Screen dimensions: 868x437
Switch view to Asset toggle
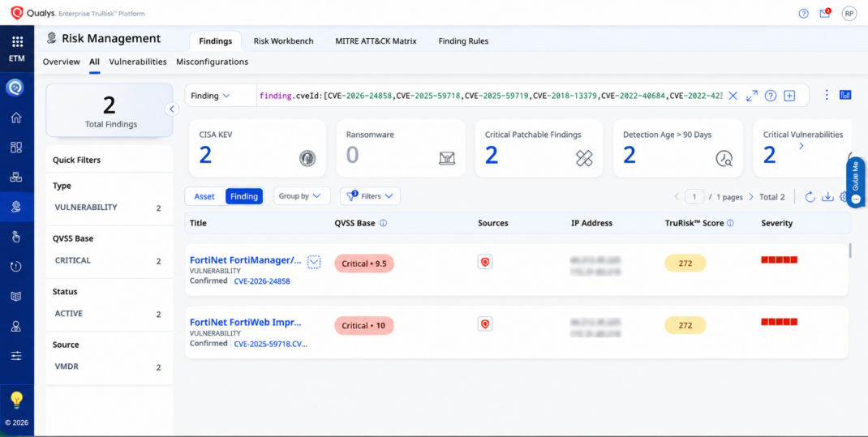[204, 196]
